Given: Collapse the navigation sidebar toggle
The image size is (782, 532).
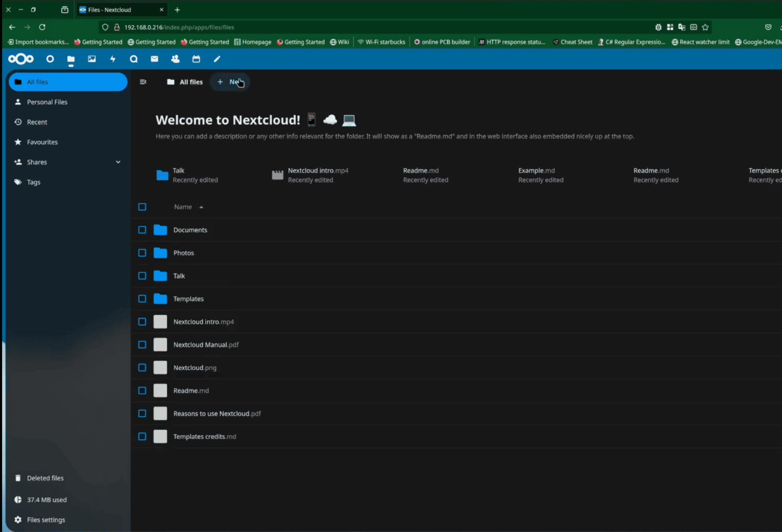Looking at the screenshot, I should (143, 82).
